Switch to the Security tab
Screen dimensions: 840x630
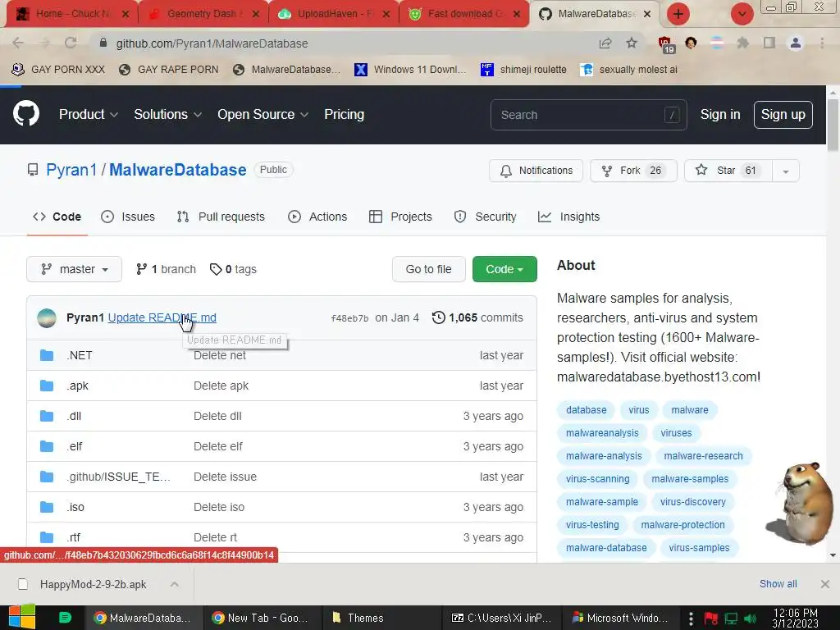[x=486, y=217]
